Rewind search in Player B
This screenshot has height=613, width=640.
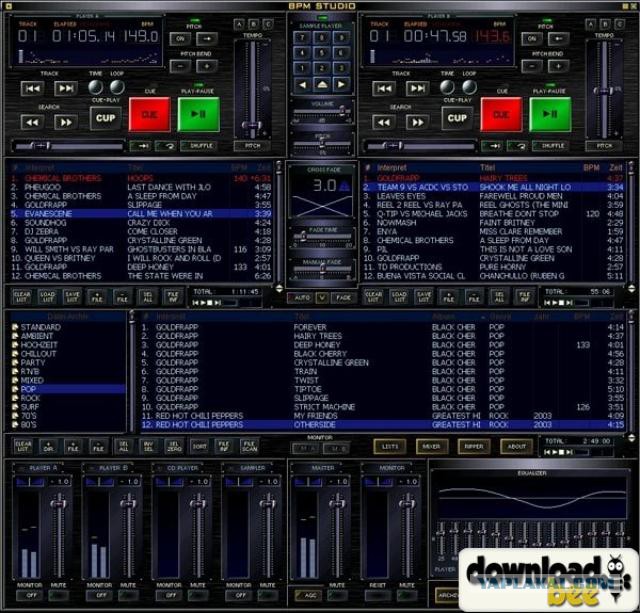pyautogui.click(x=384, y=122)
